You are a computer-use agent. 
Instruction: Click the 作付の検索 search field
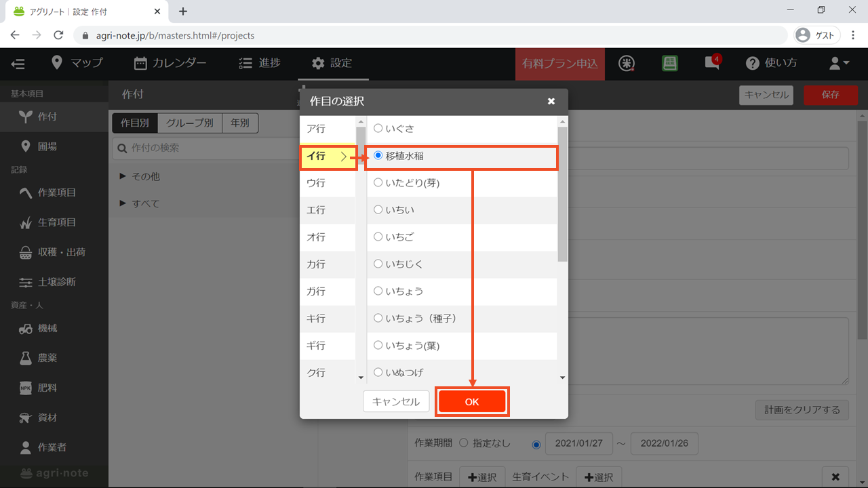(x=205, y=148)
